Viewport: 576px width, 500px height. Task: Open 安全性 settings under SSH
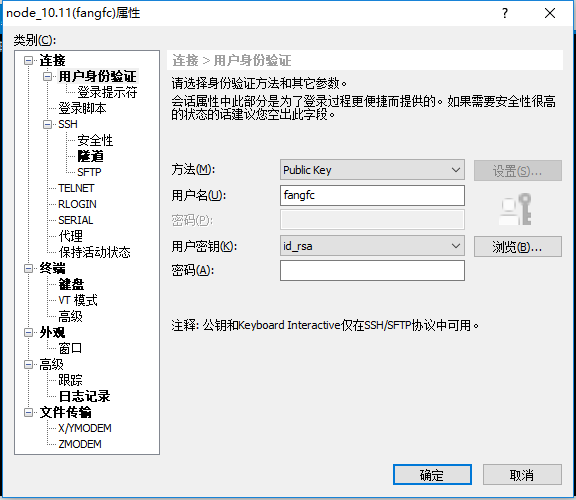click(95, 140)
